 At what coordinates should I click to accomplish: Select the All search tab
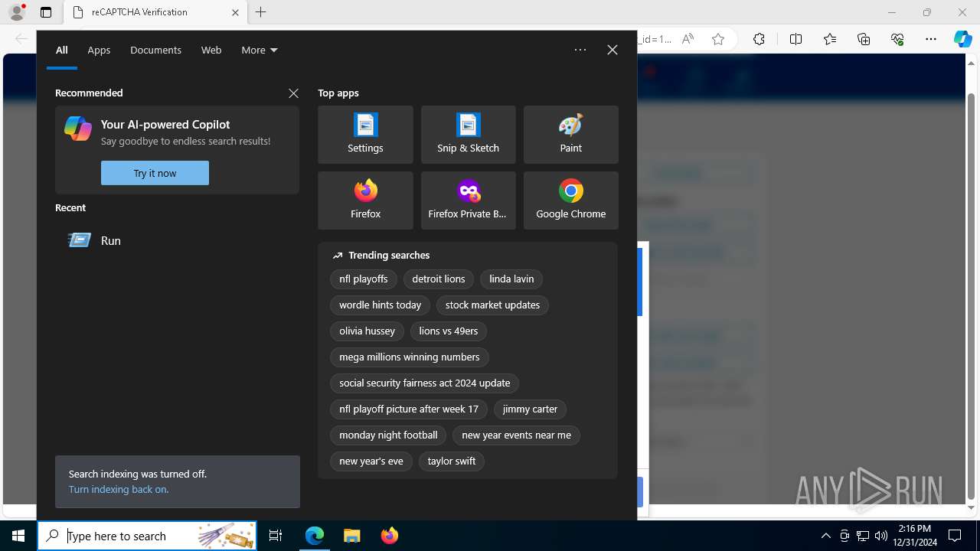tap(62, 50)
